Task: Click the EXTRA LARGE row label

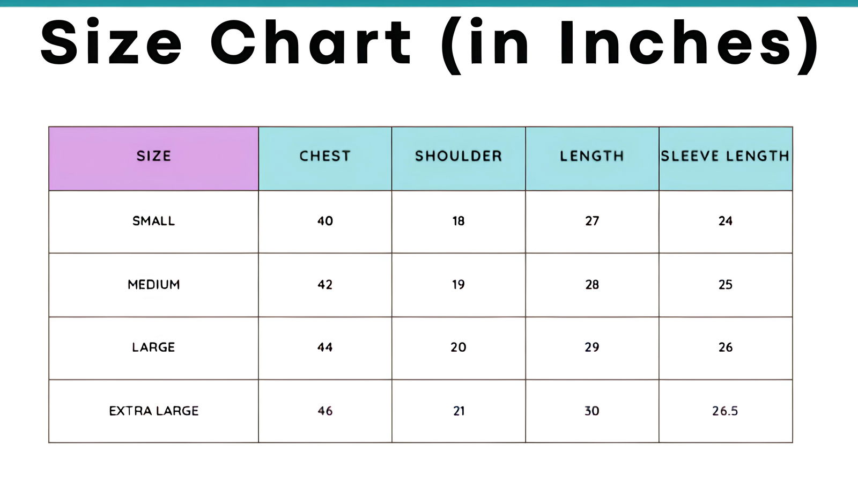Action: tap(154, 411)
